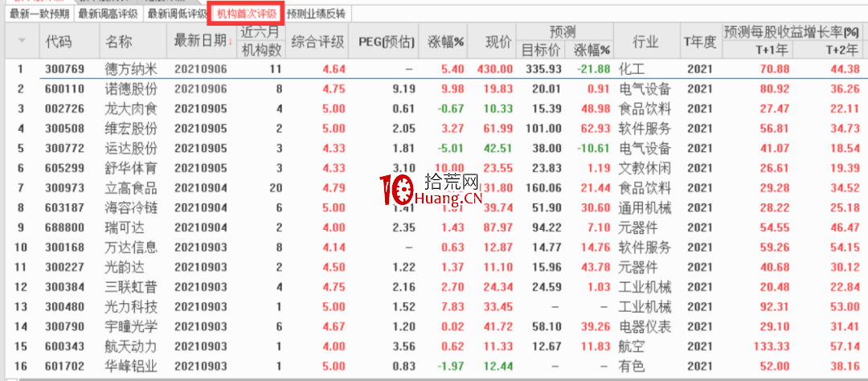Open the 最新调高评级 tab
The height and width of the screenshot is (381, 868).
click(x=108, y=14)
